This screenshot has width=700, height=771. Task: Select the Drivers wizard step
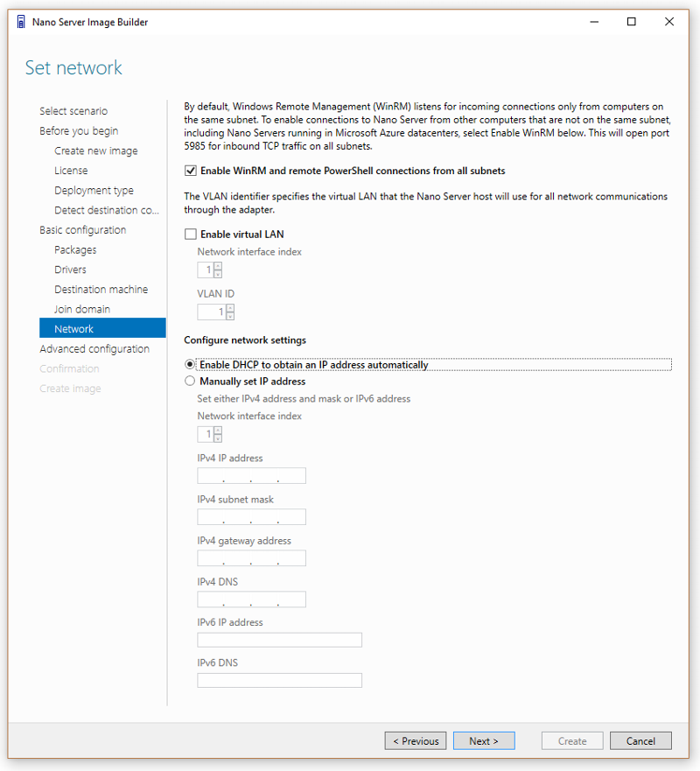click(x=70, y=270)
